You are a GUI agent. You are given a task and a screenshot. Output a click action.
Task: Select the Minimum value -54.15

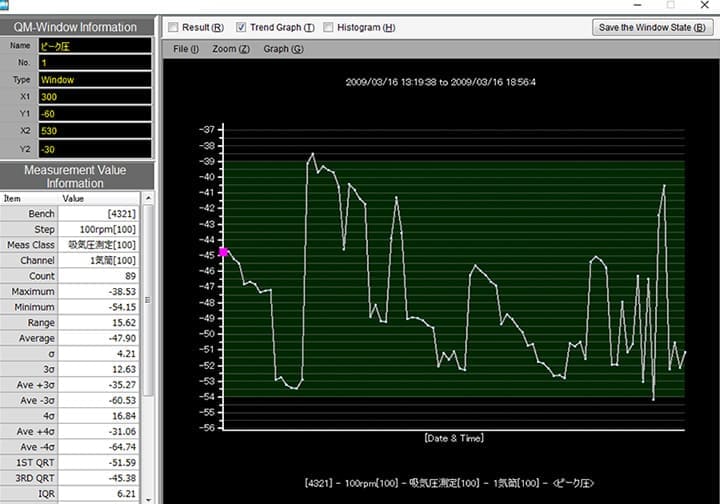[x=99, y=307]
